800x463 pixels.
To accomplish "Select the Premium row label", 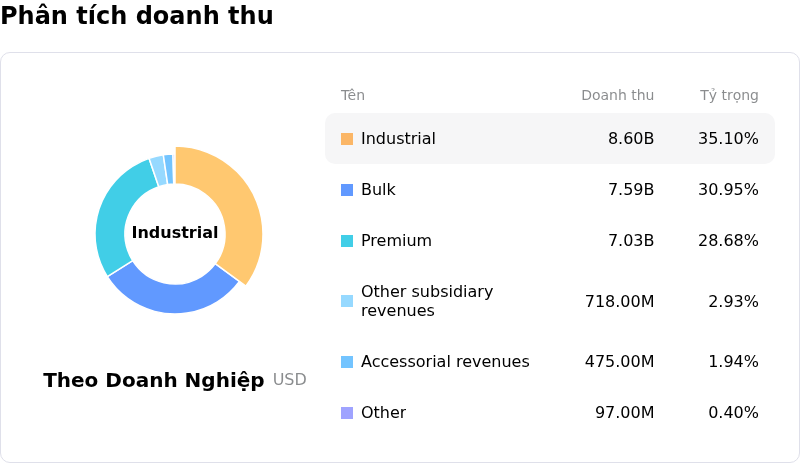I will click(x=396, y=241).
